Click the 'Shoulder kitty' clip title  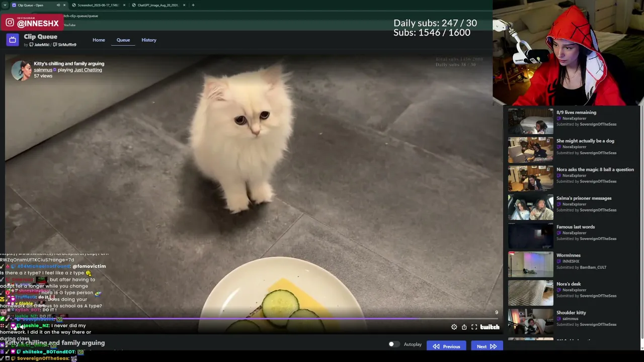pyautogui.click(x=571, y=313)
